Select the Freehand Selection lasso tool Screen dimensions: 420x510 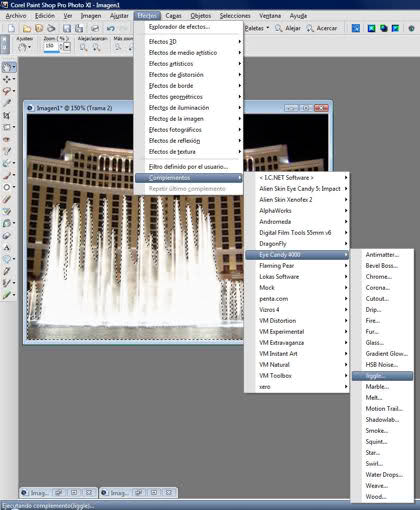click(x=7, y=91)
